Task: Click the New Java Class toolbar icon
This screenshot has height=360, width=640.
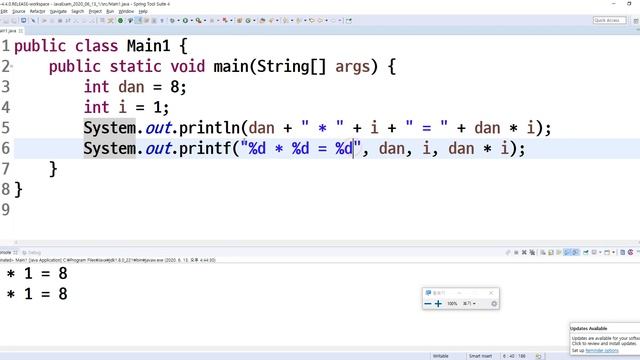Action: (248, 20)
